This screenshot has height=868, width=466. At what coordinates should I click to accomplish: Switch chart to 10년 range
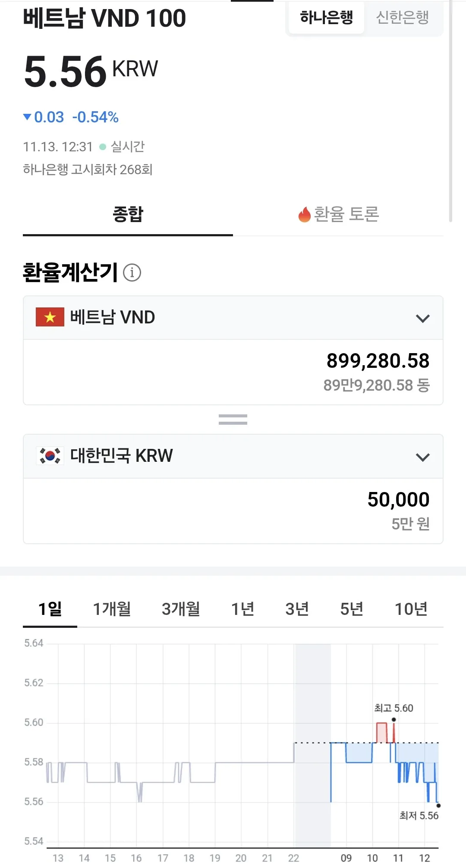tap(411, 609)
